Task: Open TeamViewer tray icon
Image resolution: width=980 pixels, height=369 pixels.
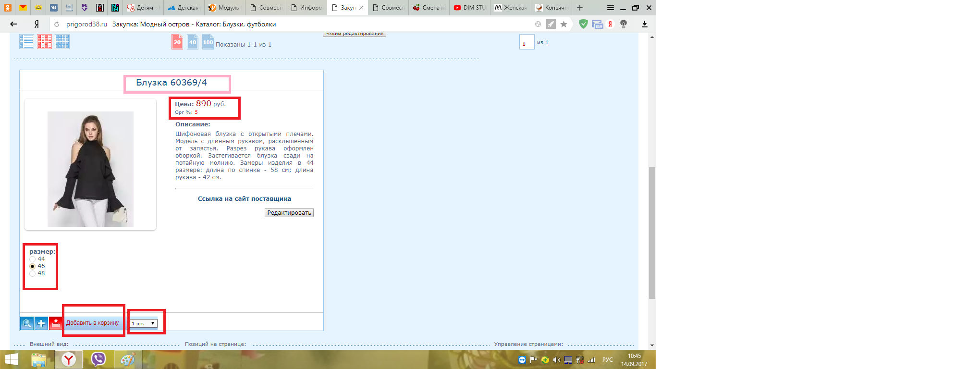Action: 522,360
